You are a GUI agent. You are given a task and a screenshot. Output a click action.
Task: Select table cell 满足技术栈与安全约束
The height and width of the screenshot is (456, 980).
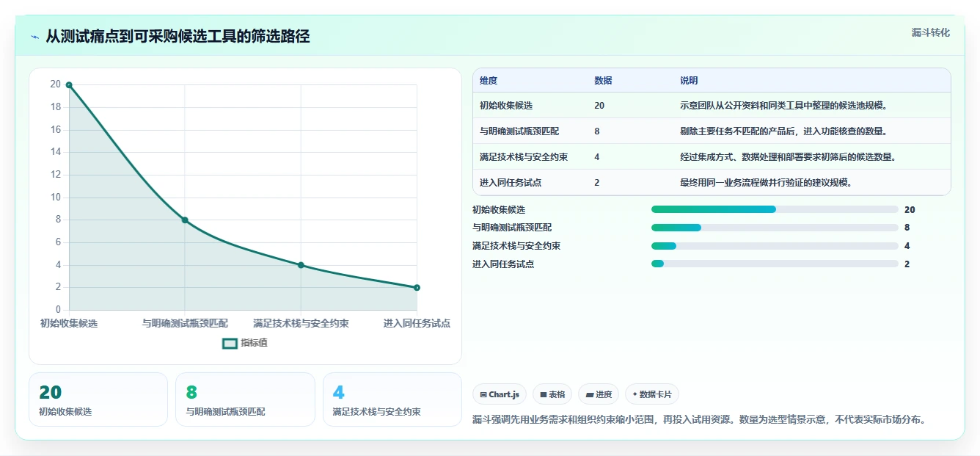(524, 157)
